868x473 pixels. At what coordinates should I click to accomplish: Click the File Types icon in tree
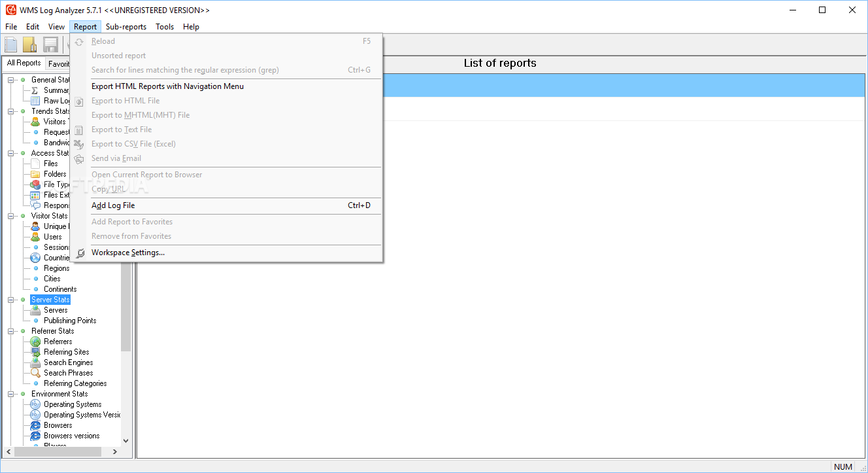pyautogui.click(x=35, y=184)
